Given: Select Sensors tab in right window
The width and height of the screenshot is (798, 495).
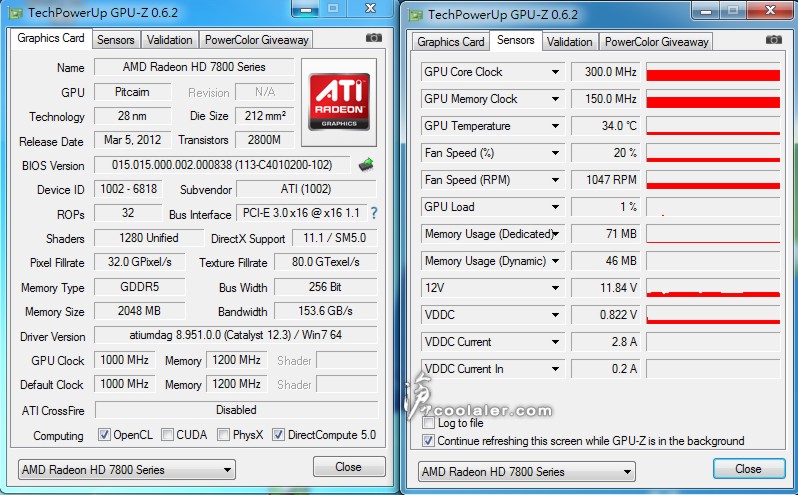Looking at the screenshot, I should coord(516,40).
